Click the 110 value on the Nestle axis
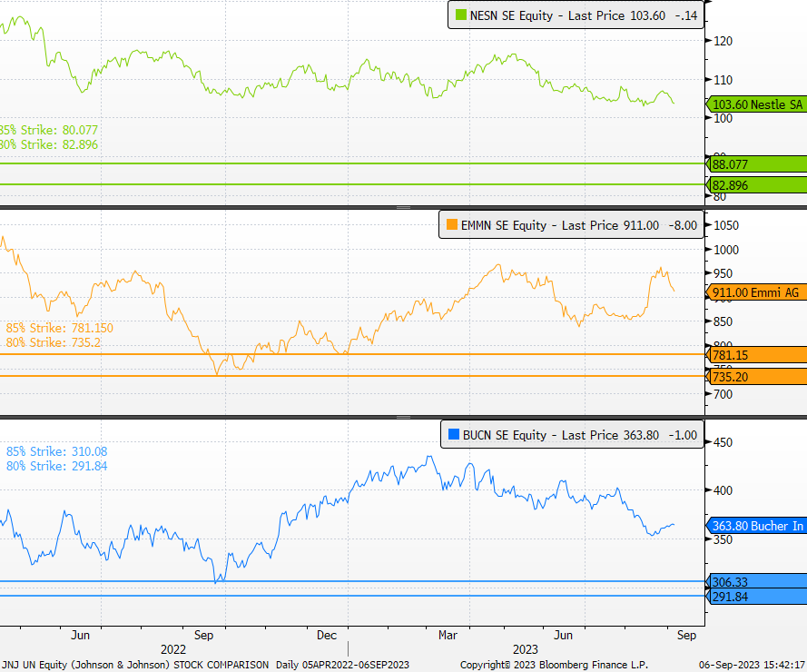 click(x=723, y=80)
